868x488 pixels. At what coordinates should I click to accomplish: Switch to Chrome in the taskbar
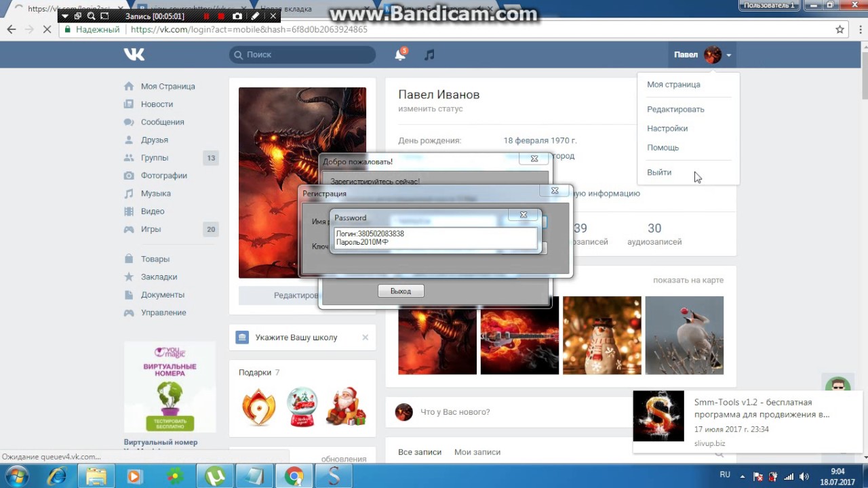point(294,476)
